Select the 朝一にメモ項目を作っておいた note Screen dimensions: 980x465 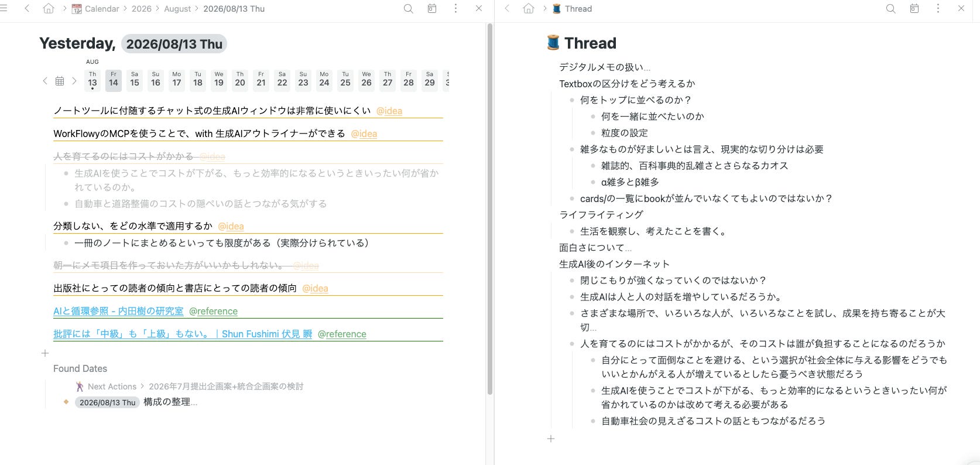click(170, 265)
